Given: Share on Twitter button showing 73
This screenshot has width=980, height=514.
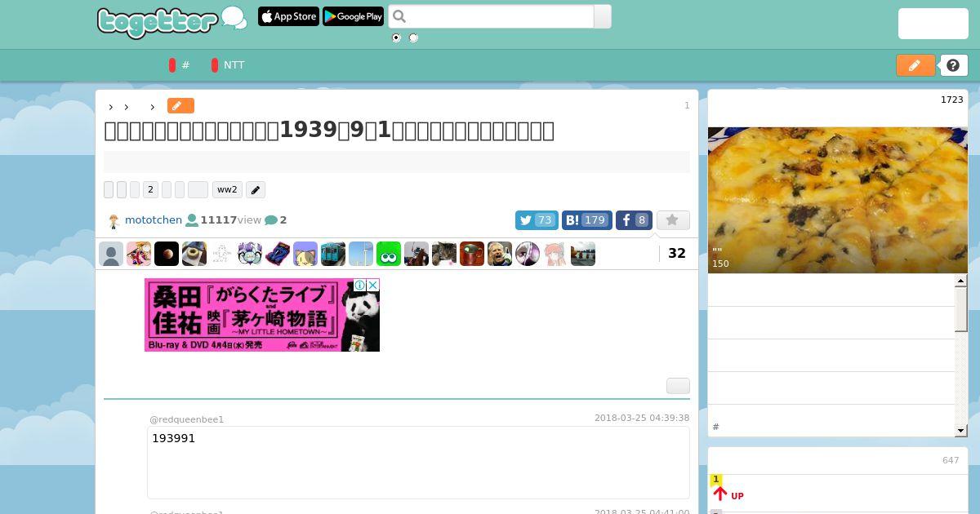Looking at the screenshot, I should tap(537, 220).
